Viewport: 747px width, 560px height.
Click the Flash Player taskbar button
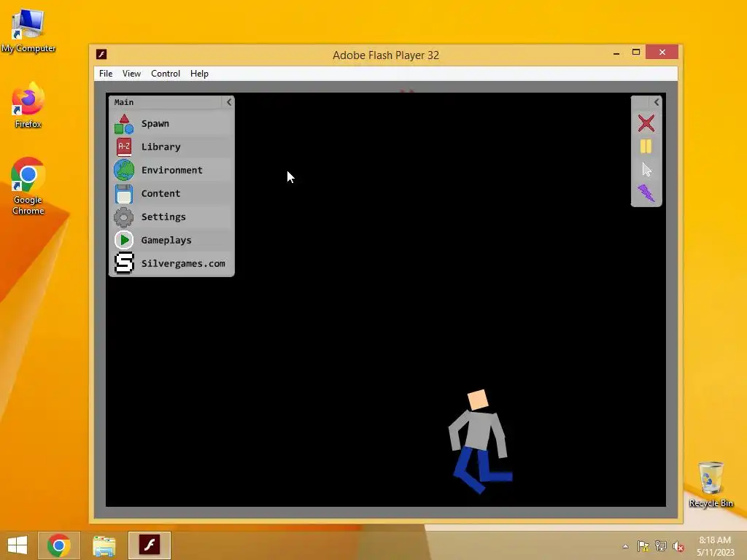150,545
